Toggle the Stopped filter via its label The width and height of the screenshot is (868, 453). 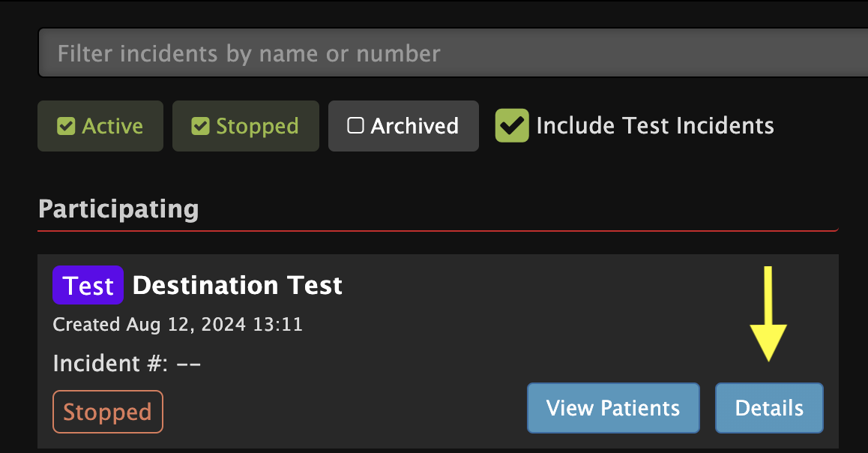(x=257, y=126)
